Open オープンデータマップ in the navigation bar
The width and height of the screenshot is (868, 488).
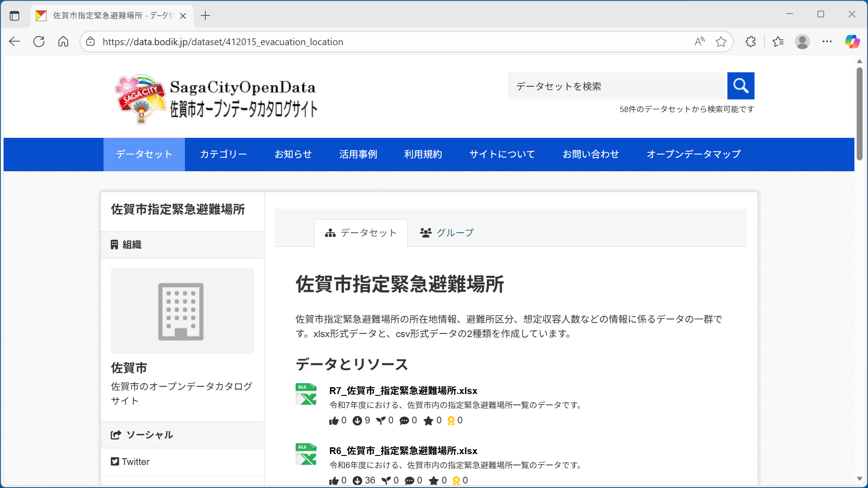[693, 155]
